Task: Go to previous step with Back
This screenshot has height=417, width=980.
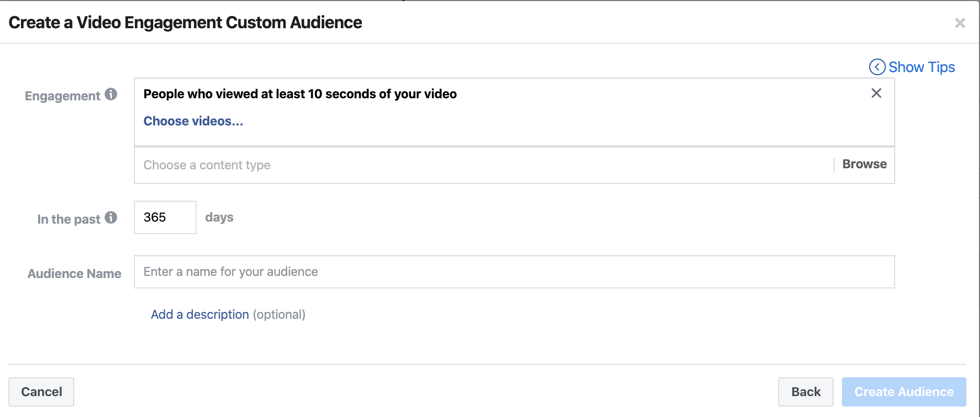Action: [x=805, y=392]
